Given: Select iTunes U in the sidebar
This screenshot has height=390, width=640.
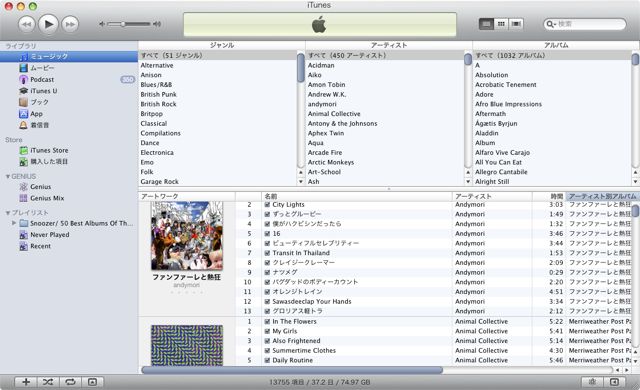Looking at the screenshot, I should (x=44, y=91).
